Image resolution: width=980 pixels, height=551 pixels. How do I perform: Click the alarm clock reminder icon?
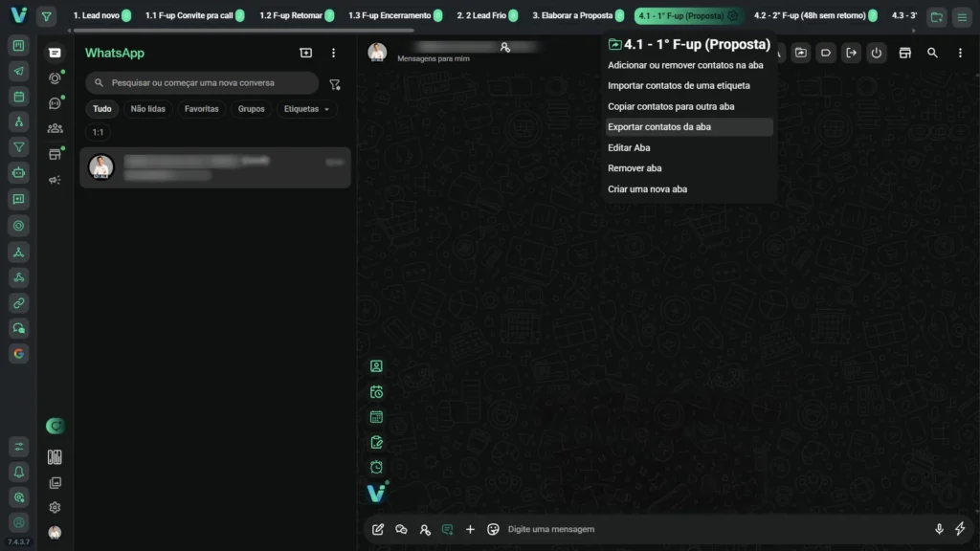377,467
